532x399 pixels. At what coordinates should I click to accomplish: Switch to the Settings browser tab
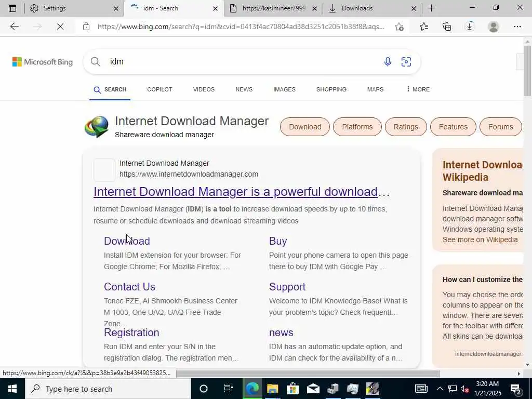(x=74, y=8)
